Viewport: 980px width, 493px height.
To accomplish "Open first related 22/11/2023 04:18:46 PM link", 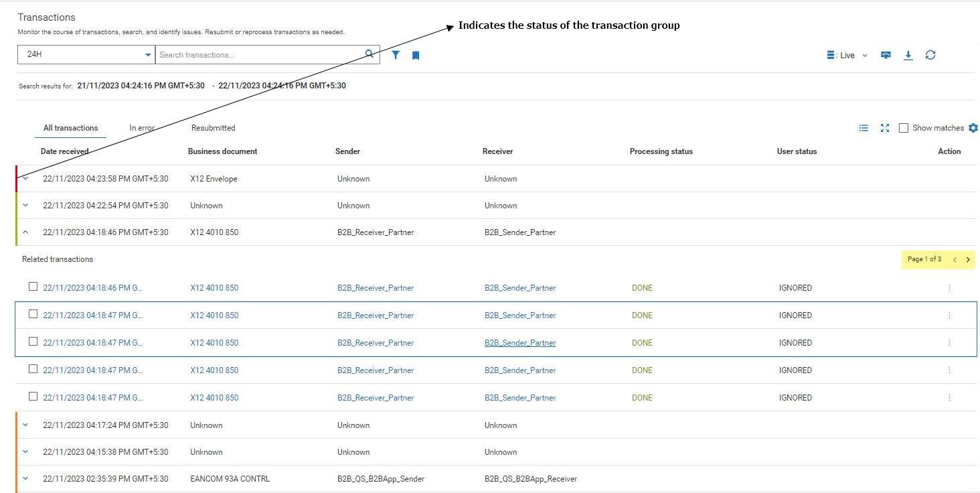I will pyautogui.click(x=93, y=288).
